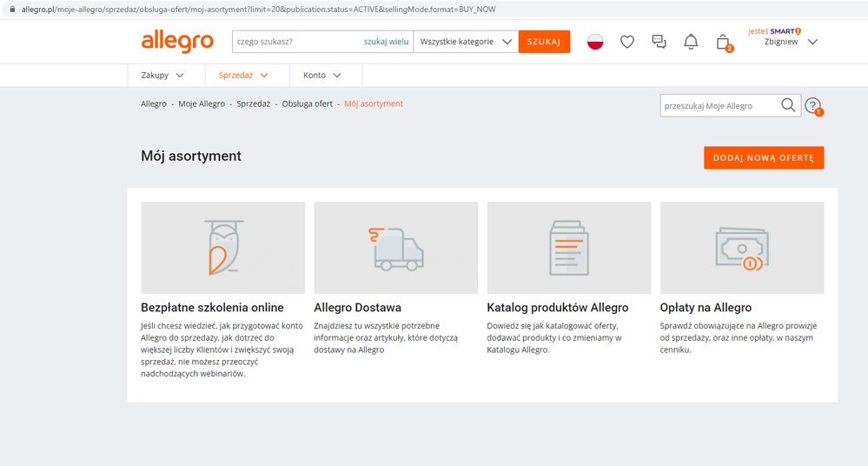Open Opłaty na Allegro heading
This screenshot has height=466, width=868.
click(x=706, y=308)
